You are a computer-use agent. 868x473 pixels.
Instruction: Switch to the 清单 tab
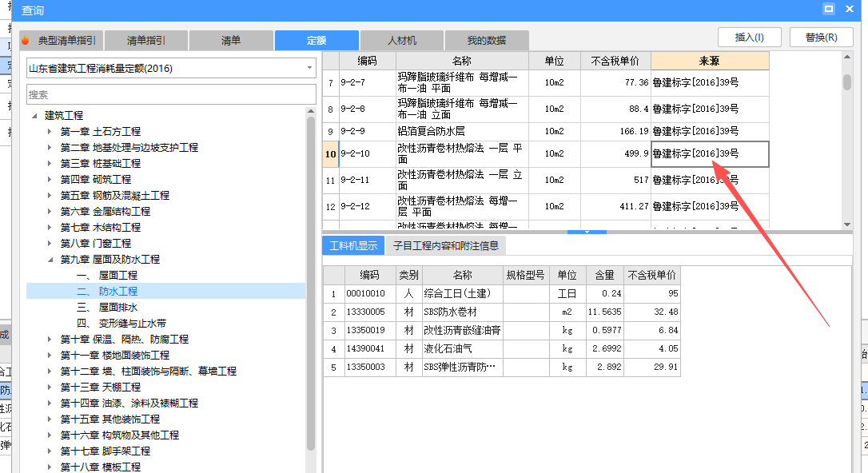coord(231,40)
